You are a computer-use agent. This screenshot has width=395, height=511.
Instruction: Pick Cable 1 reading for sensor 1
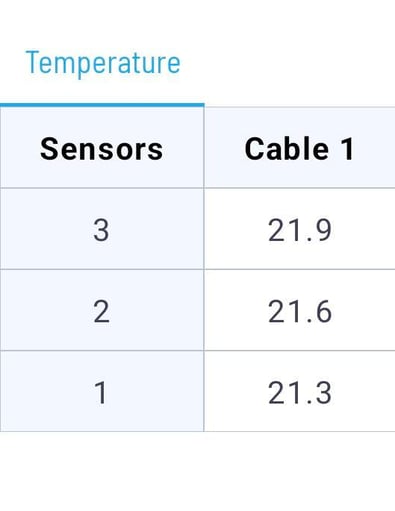click(x=299, y=391)
